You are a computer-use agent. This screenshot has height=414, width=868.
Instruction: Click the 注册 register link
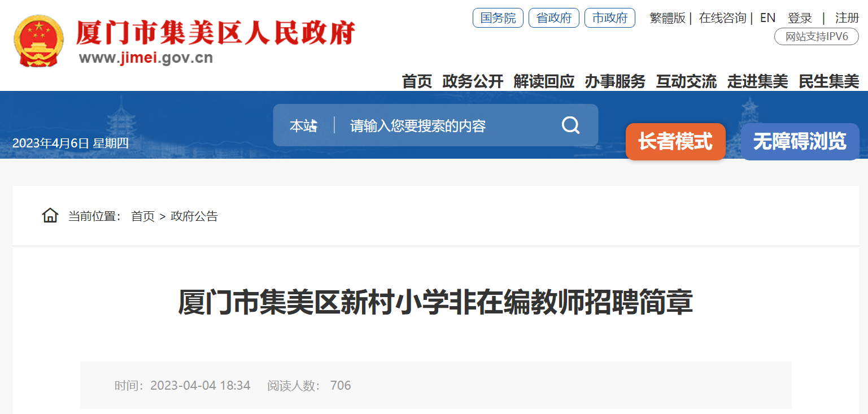847,18
